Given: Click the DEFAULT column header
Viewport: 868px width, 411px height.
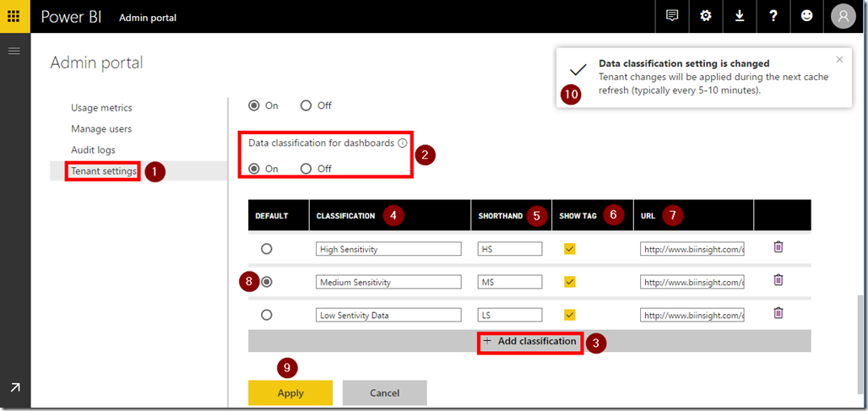Looking at the screenshot, I should [x=271, y=216].
